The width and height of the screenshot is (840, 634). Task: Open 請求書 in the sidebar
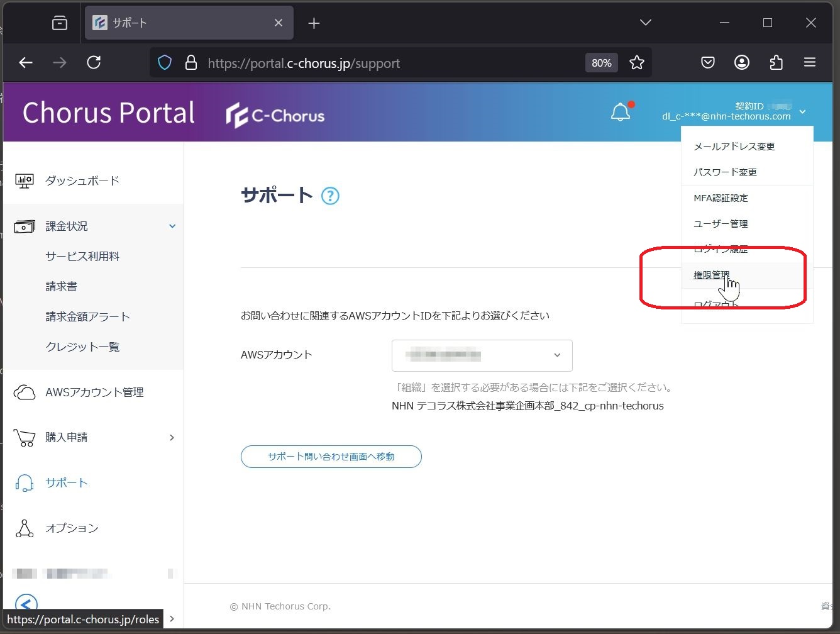(61, 287)
